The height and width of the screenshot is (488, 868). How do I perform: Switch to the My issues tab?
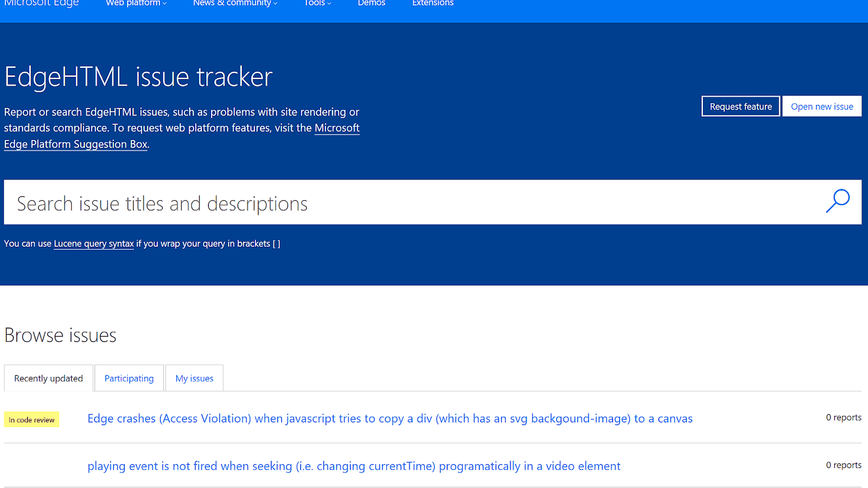coord(194,378)
